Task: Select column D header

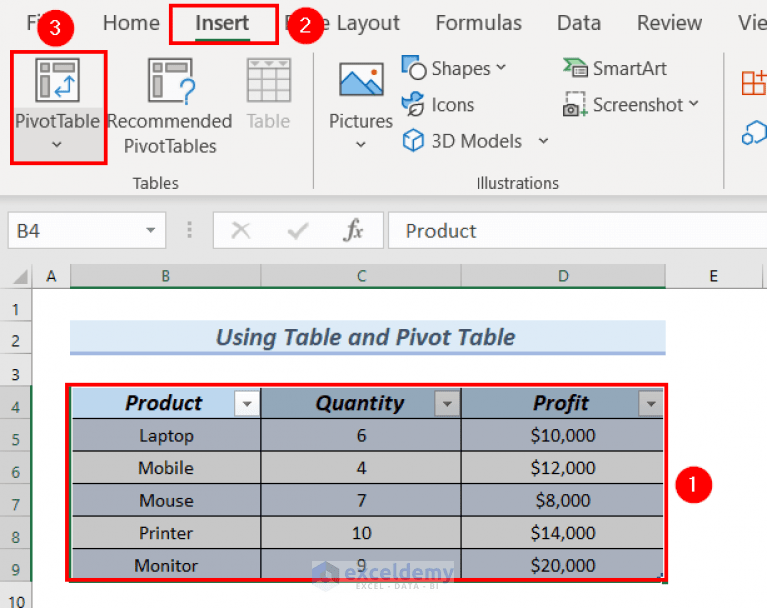Action: pyautogui.click(x=563, y=276)
